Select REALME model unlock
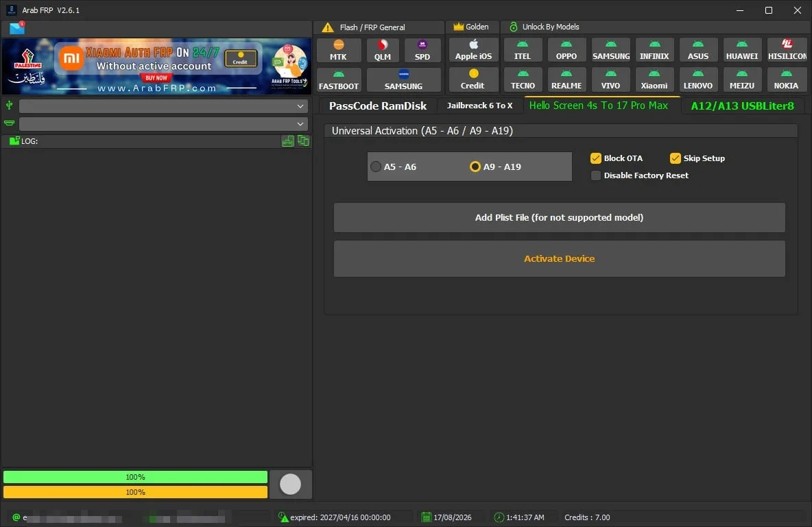812x527 pixels. [x=566, y=79]
